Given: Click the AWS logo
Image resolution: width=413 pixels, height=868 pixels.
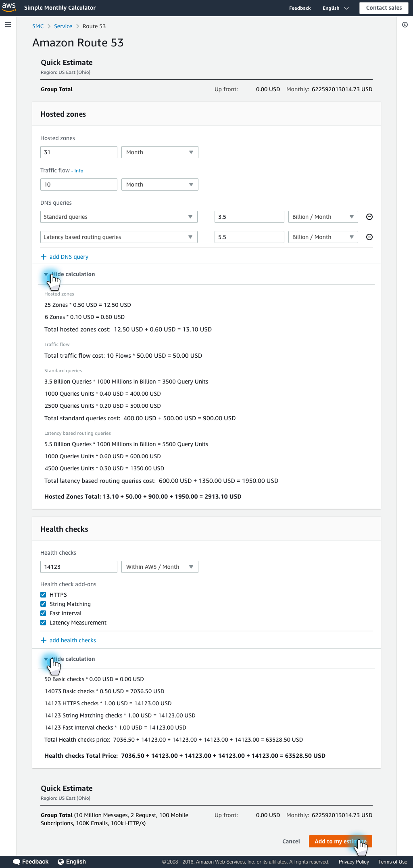Looking at the screenshot, I should [9, 7].
